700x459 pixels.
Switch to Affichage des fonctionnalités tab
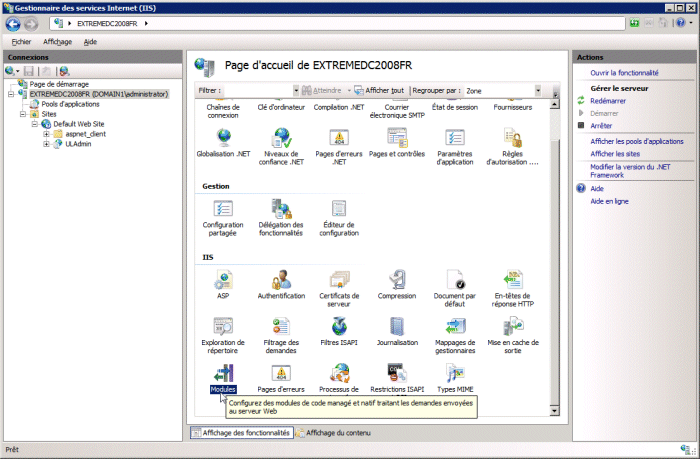(x=242, y=433)
